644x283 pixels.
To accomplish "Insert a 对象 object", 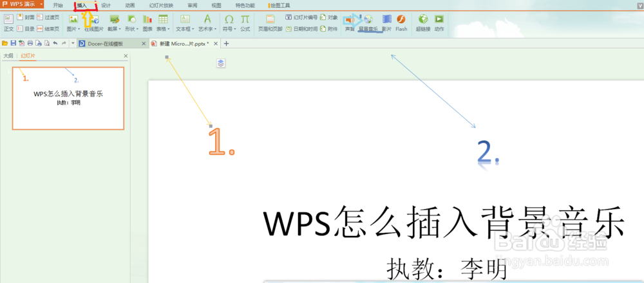I will [x=329, y=17].
